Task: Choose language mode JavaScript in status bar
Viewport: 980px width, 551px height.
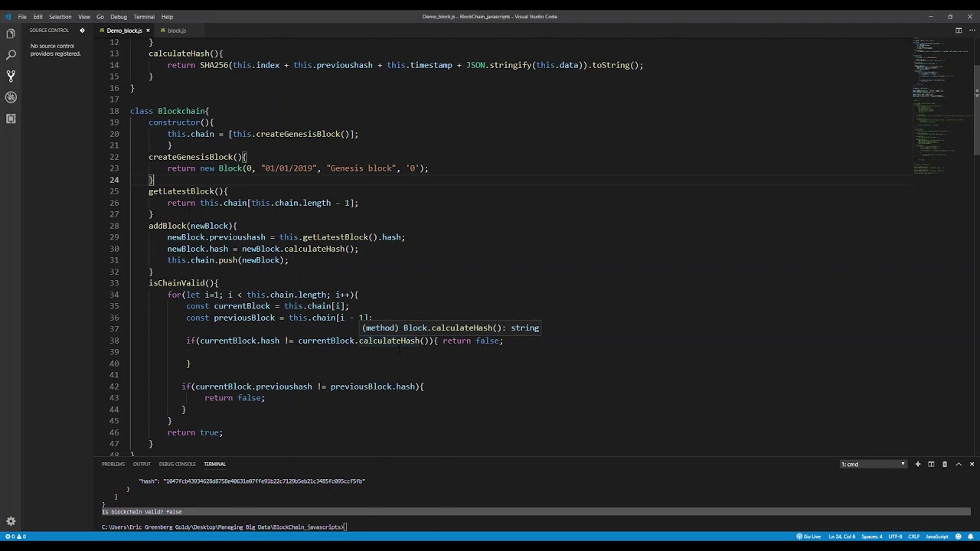Action: 937,536
